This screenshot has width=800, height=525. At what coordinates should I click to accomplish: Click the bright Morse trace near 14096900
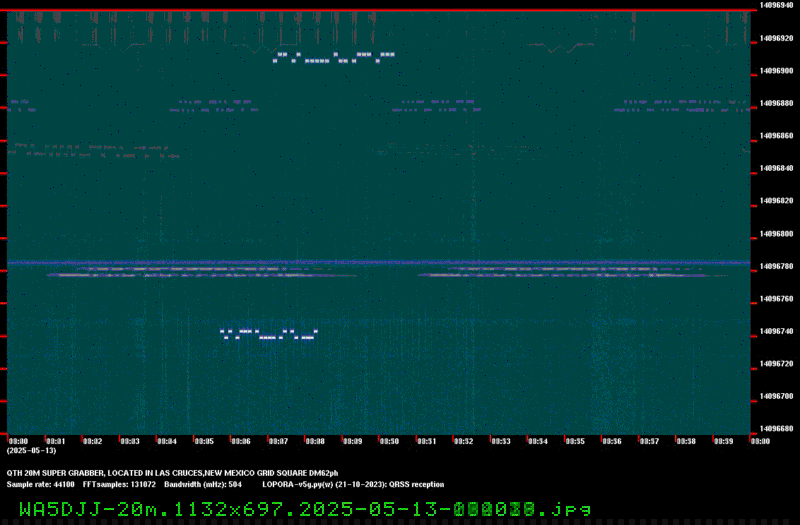[x=334, y=58]
